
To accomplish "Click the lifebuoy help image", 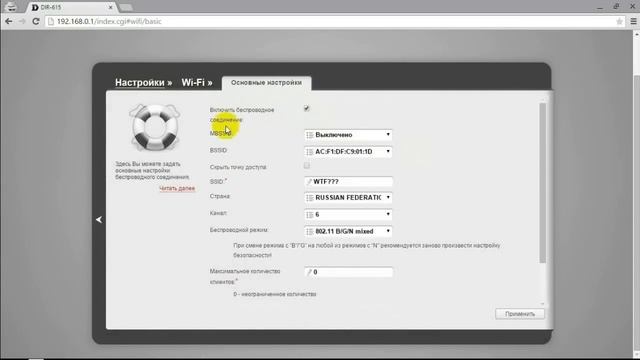I will pyautogui.click(x=155, y=127).
